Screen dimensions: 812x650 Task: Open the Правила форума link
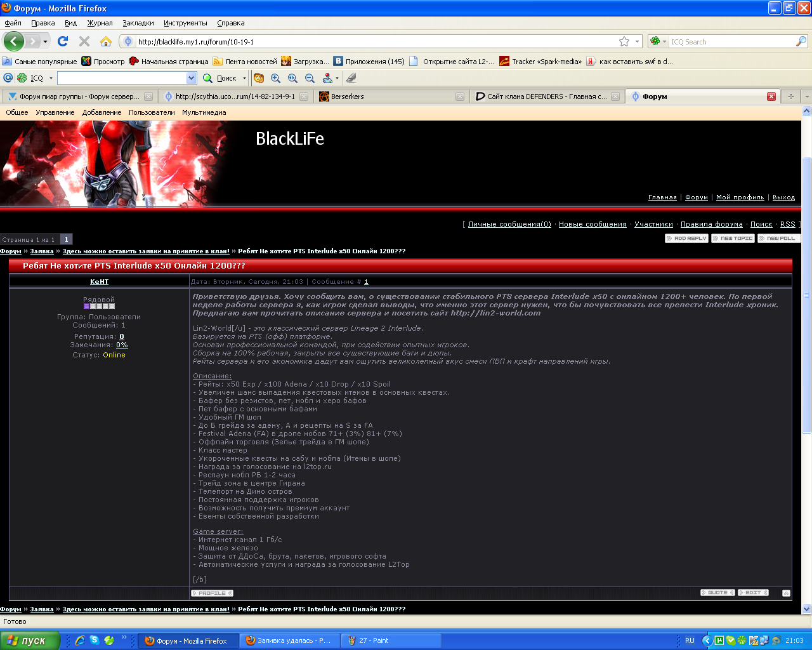[711, 224]
